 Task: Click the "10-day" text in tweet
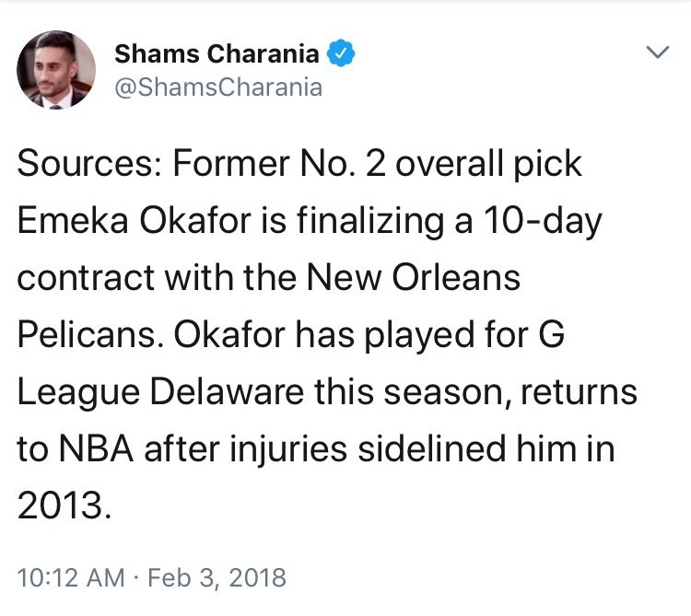(x=543, y=222)
